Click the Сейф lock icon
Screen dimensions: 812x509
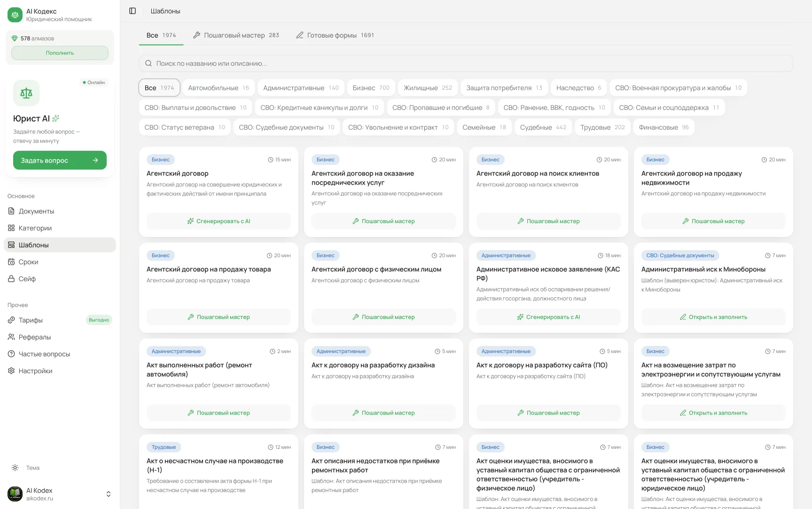(11, 279)
